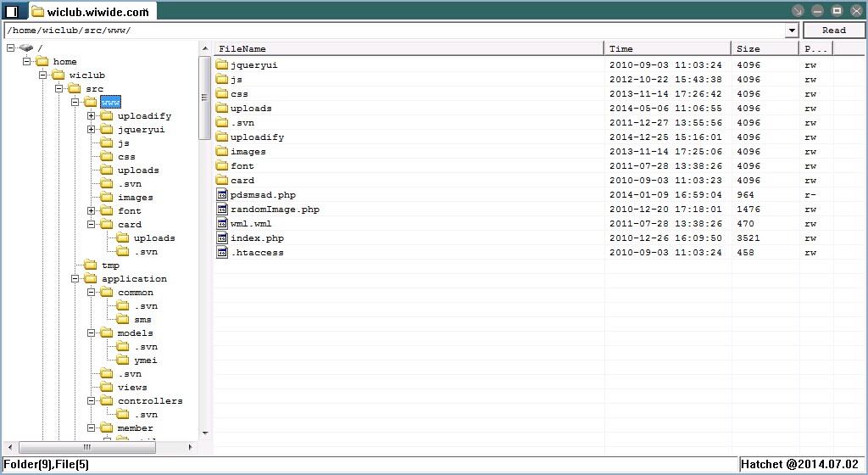Click the font folder icon in file list
This screenshot has width=868, height=475.
tap(222, 165)
